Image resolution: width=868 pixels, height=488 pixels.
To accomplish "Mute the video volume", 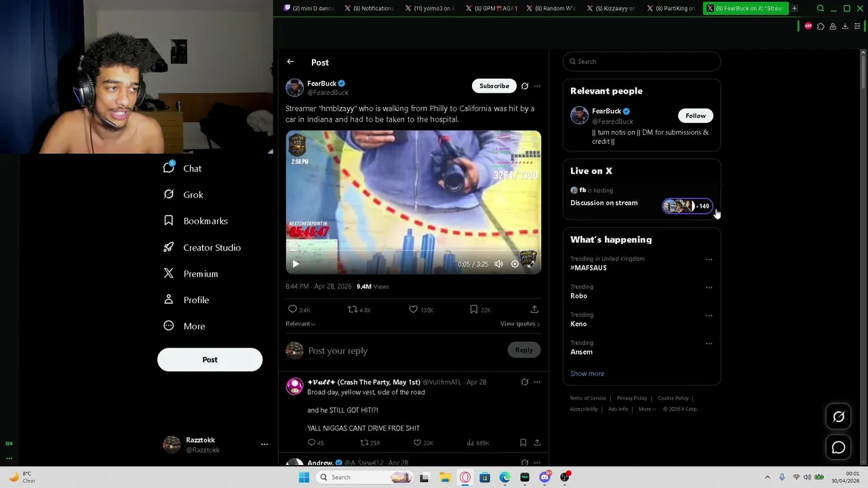I will pyautogui.click(x=498, y=264).
